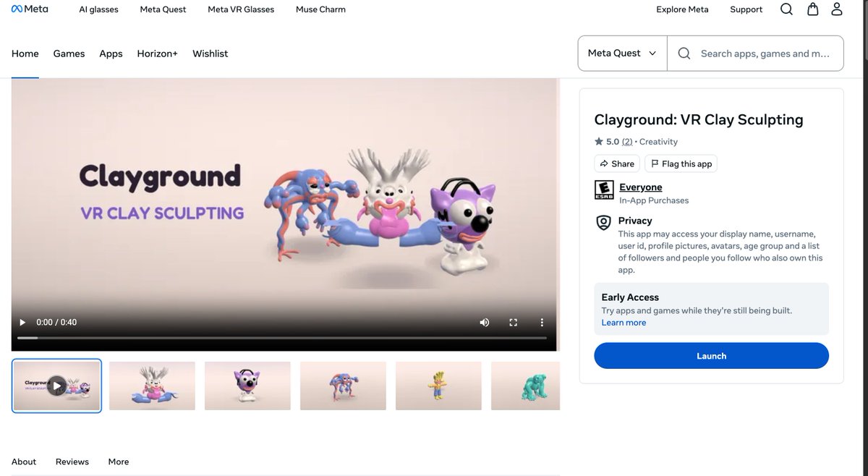Expand the Meta Quest platform dropdown

pyautogui.click(x=622, y=54)
